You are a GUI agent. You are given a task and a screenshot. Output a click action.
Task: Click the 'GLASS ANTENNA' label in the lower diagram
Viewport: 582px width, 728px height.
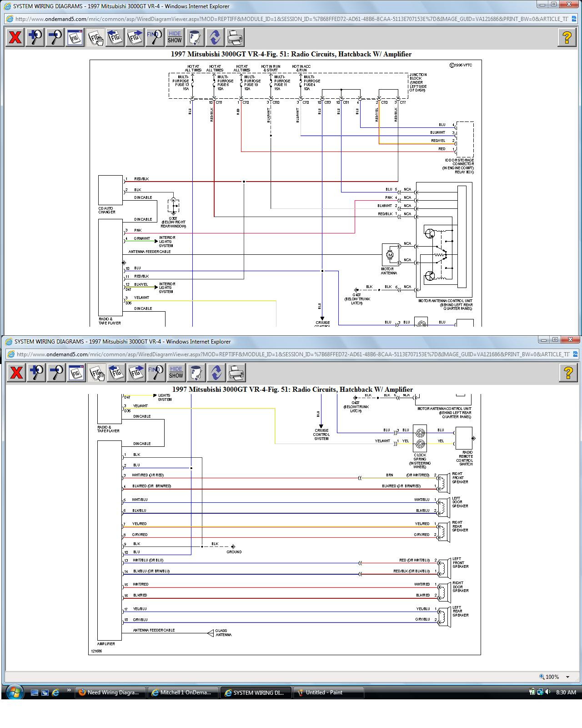[223, 633]
